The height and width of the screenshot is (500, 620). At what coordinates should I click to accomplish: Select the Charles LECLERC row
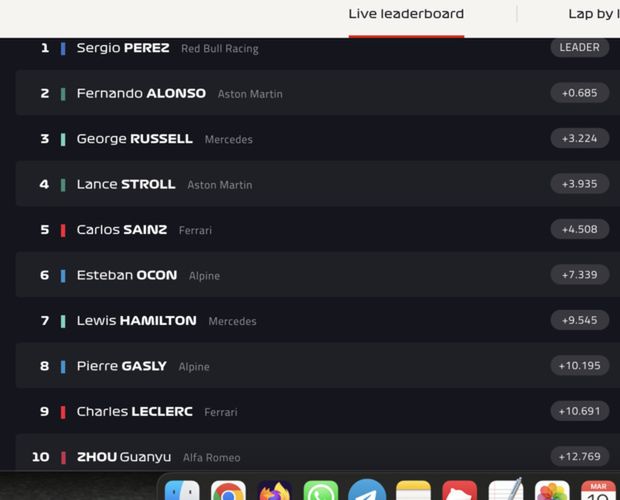pyautogui.click(x=318, y=411)
